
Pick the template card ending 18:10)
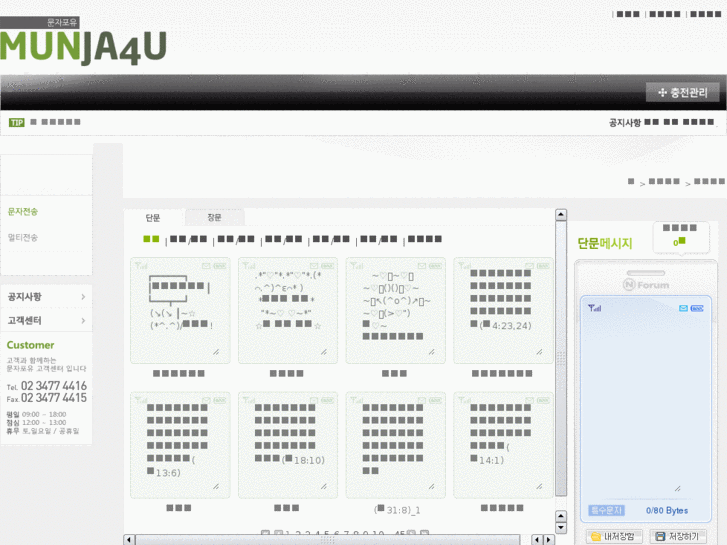tap(288, 445)
